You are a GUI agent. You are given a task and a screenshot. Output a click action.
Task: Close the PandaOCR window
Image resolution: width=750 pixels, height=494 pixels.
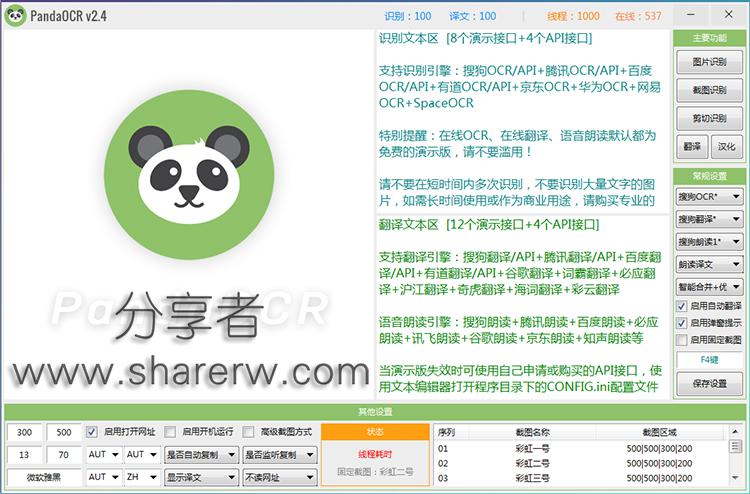point(728,15)
